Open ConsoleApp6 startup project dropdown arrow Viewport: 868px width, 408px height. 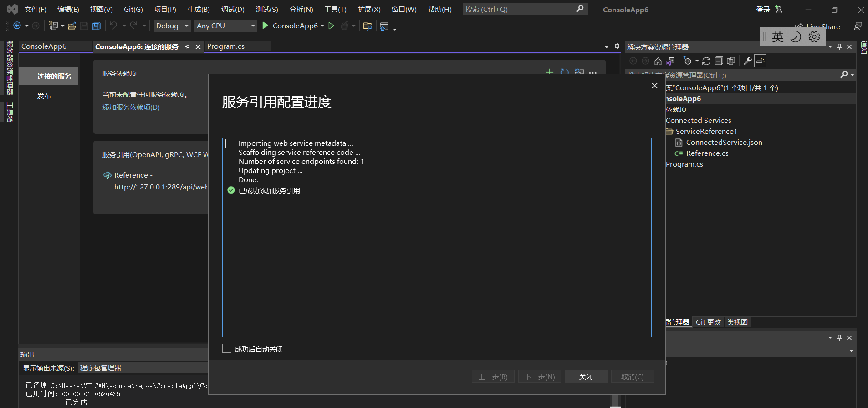point(322,26)
